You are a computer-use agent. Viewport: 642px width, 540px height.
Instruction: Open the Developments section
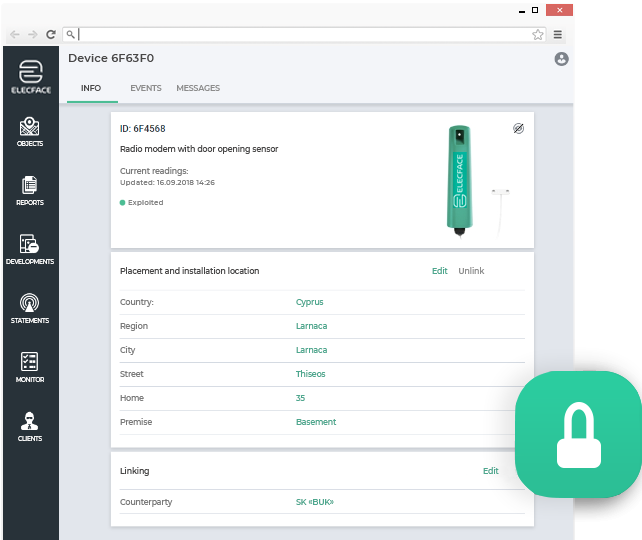coord(29,249)
